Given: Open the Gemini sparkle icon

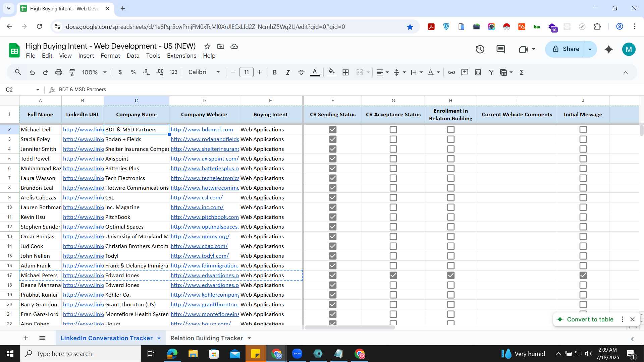Looking at the screenshot, I should tap(609, 49).
